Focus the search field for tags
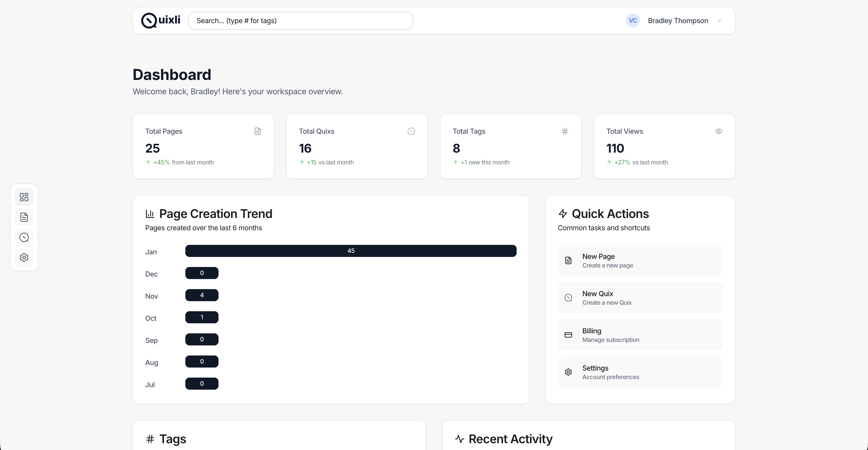The width and height of the screenshot is (868, 450). tap(300, 21)
